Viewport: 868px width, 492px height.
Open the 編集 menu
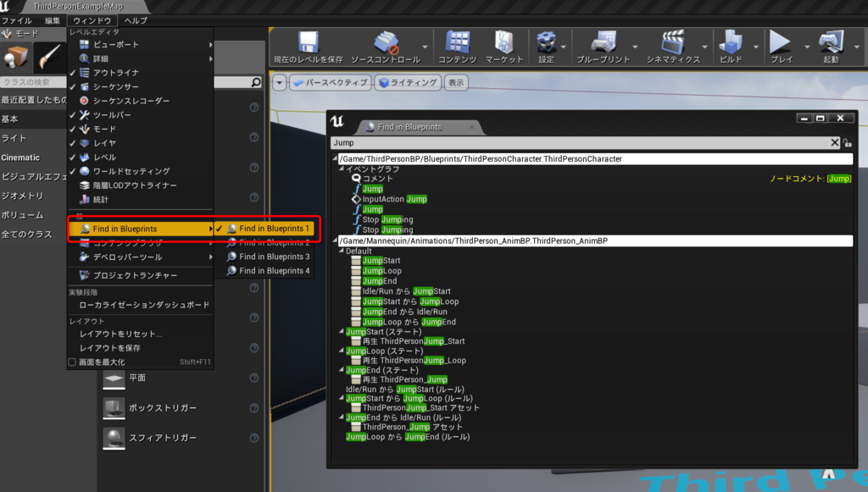[x=52, y=19]
